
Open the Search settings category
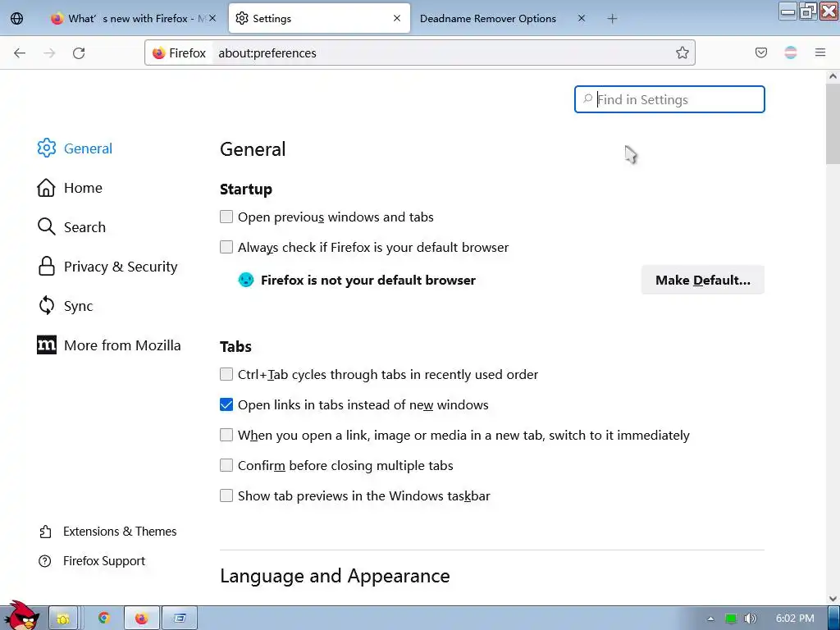click(84, 227)
